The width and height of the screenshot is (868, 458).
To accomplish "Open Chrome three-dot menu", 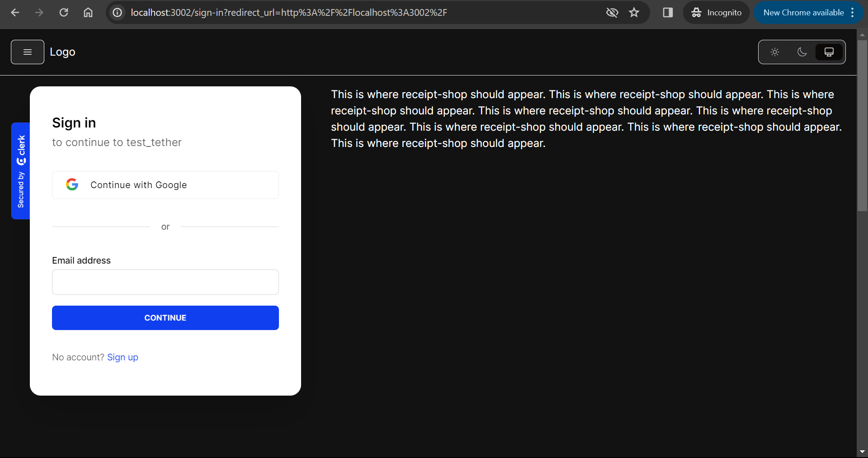I will 853,13.
